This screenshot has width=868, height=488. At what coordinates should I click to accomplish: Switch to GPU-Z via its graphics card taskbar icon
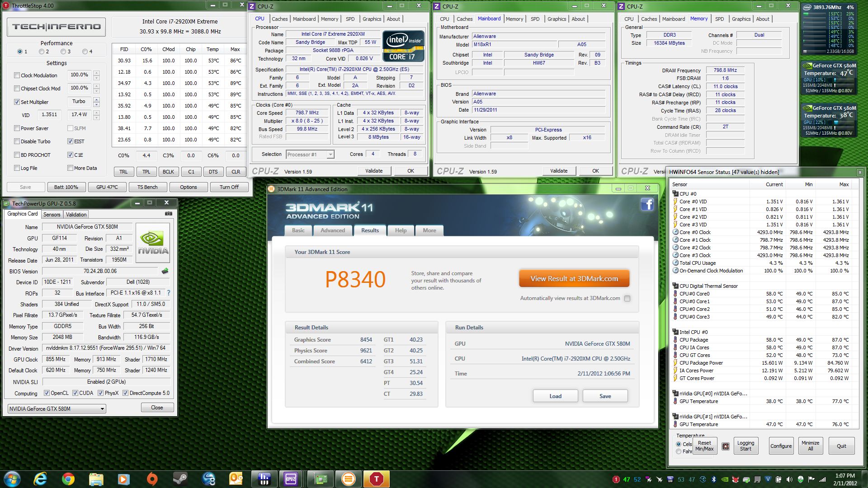(321, 479)
